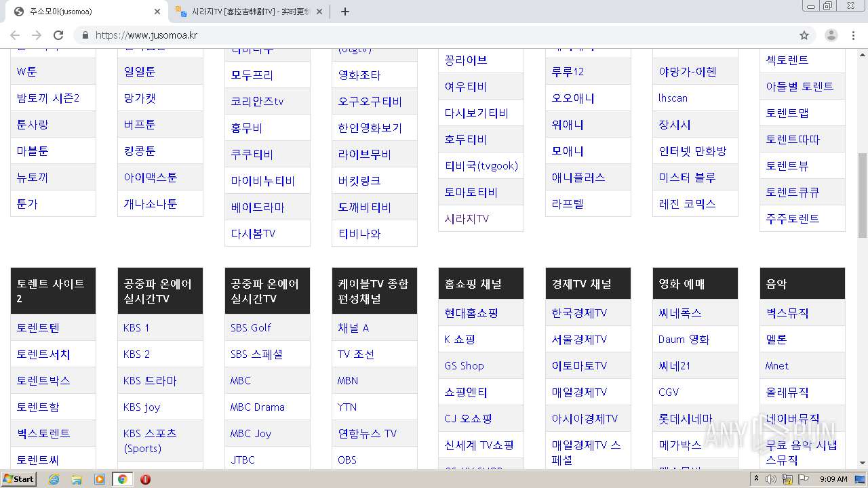The image size is (868, 488).
Task: Open the 코리안즈tv link
Action: point(257,101)
